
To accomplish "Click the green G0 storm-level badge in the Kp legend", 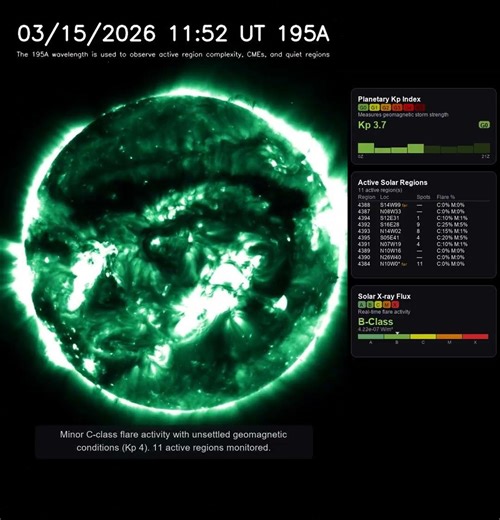I will (363, 108).
